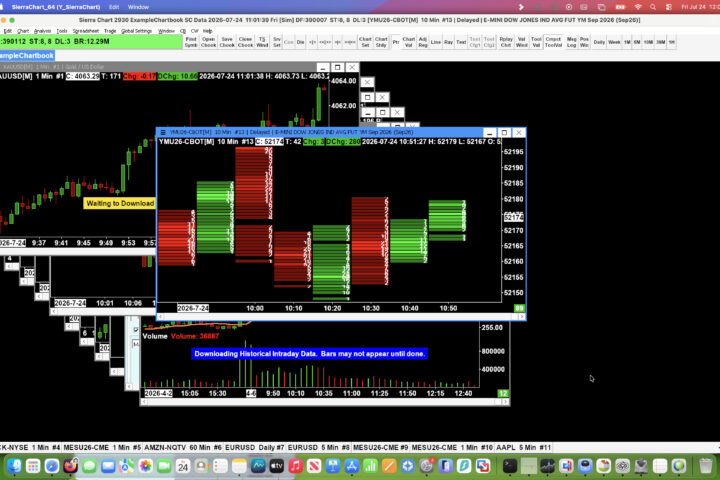Switch to MESU26-CME 1 Min #10 tab
Viewport: 720px width, 480px height.
[452, 447]
